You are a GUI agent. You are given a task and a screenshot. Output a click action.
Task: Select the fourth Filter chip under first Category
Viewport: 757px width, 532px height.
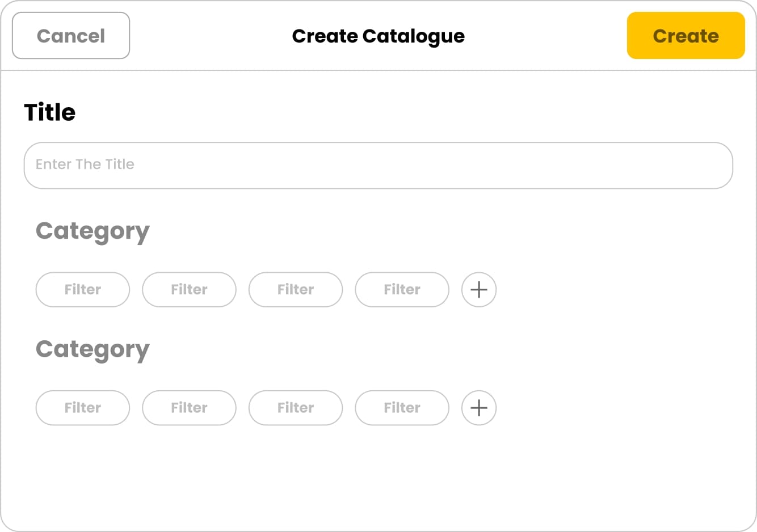402,290
